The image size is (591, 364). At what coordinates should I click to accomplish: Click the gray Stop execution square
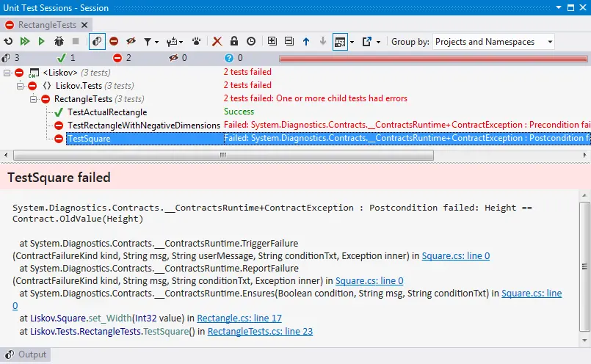76,41
